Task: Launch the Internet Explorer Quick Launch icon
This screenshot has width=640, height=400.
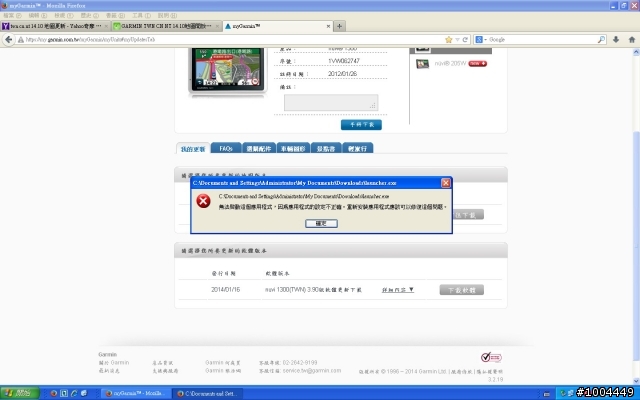Action: click(74, 393)
